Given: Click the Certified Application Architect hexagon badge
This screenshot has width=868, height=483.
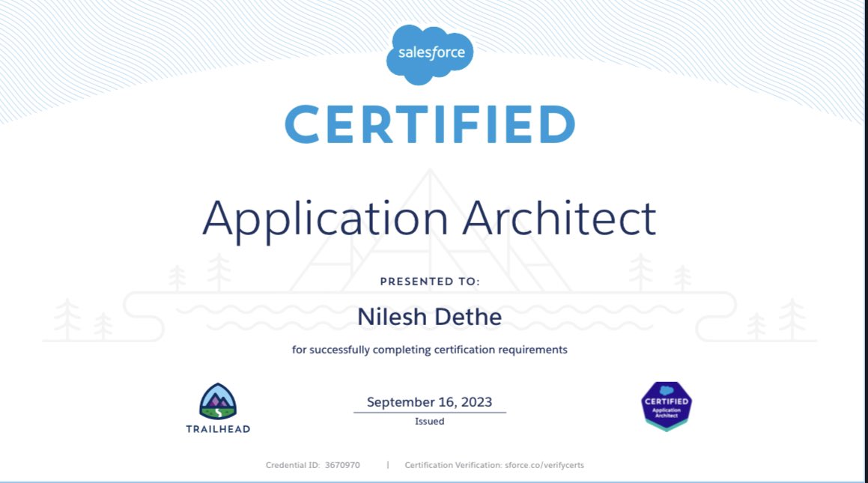Looking at the screenshot, I should (x=667, y=406).
